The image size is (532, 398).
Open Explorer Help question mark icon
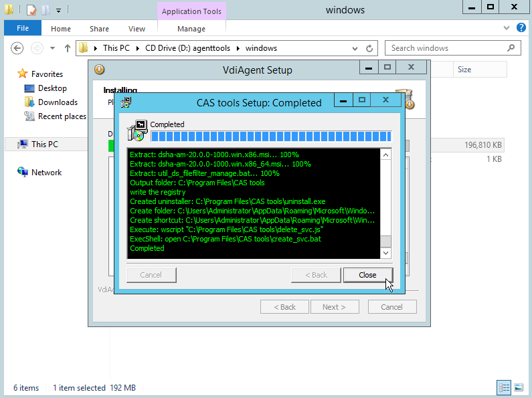pos(521,27)
